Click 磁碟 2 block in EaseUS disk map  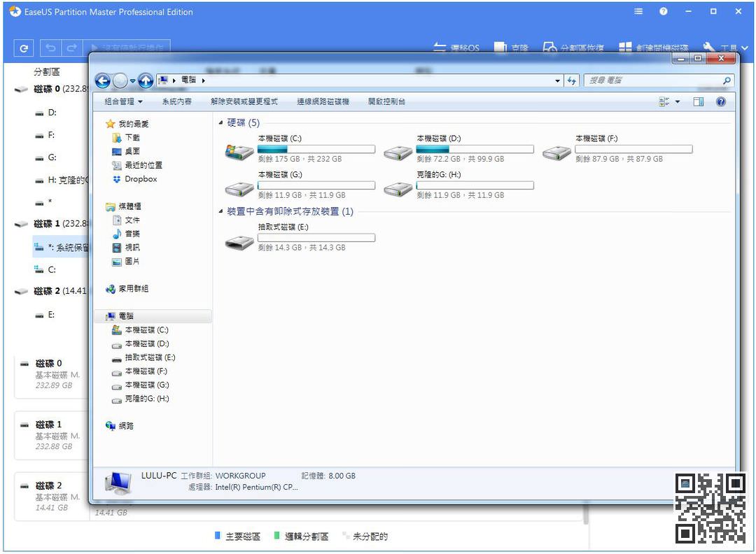52,496
